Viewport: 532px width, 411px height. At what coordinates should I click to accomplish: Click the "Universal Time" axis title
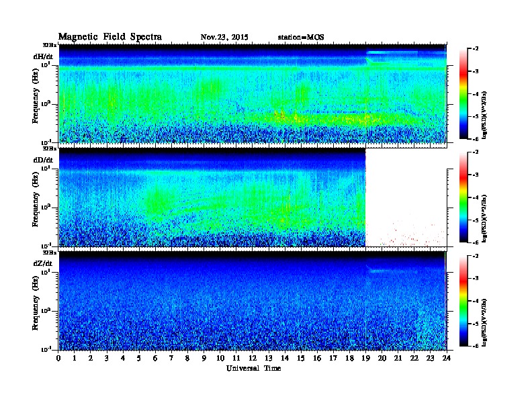click(253, 368)
